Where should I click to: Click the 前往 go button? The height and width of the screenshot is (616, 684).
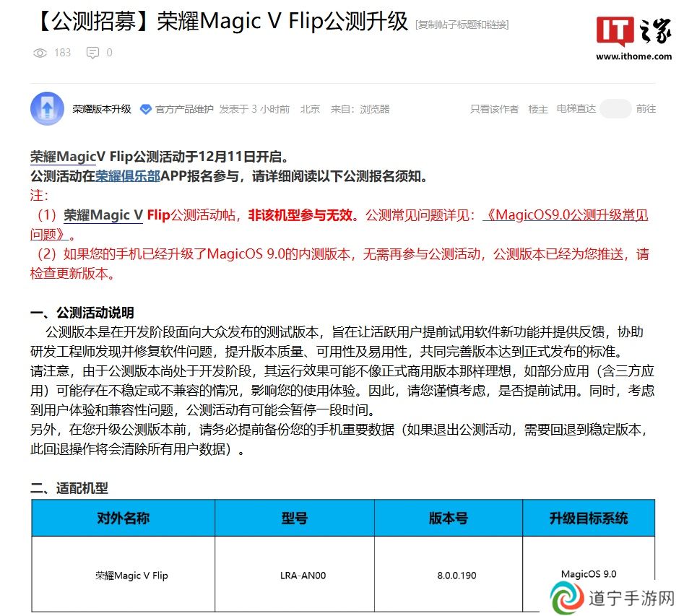[646, 108]
